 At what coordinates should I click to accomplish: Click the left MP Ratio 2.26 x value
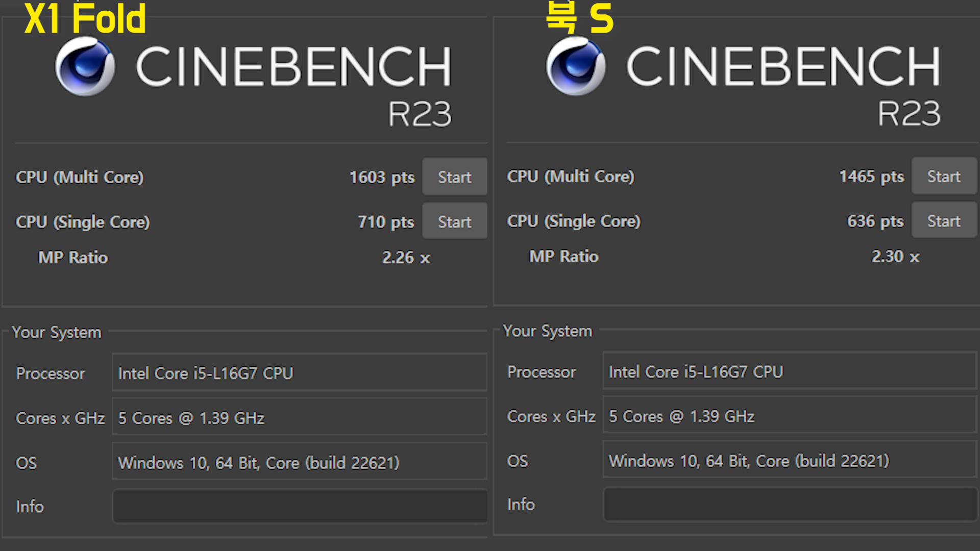pos(406,258)
